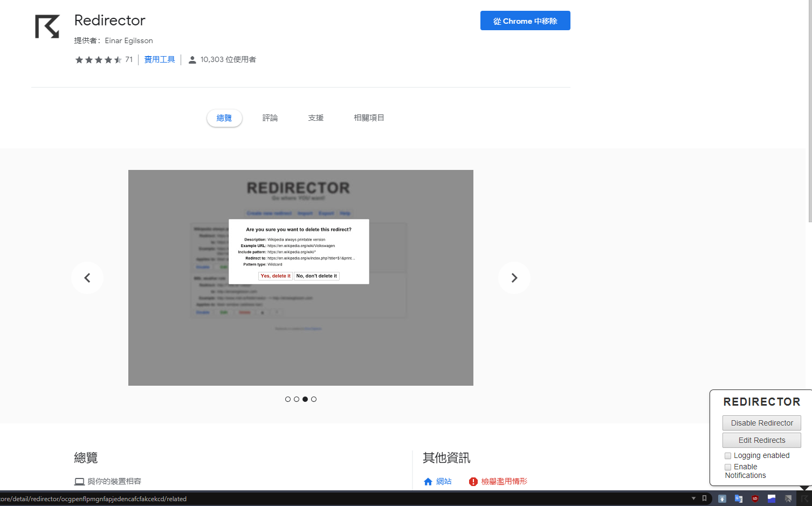Viewport: 812px width, 506px height.
Task: Click the 其他資訊 section heading
Action: (446, 458)
